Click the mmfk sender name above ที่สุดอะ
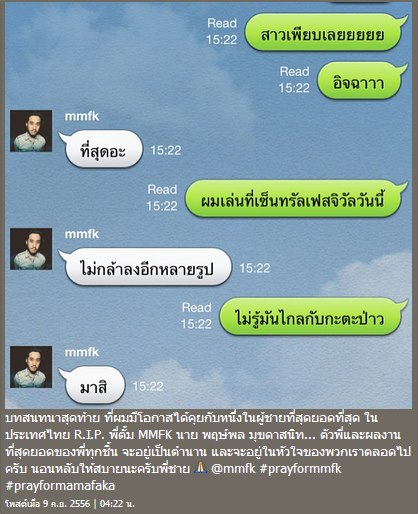The width and height of the screenshot is (418, 514). [82, 116]
